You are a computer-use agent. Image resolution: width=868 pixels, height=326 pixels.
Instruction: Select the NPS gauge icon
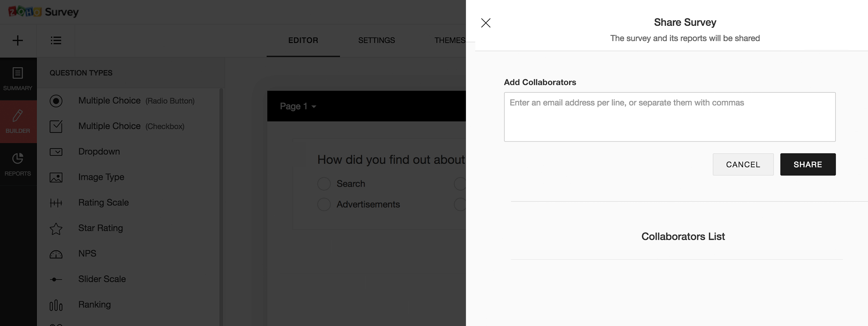click(56, 254)
